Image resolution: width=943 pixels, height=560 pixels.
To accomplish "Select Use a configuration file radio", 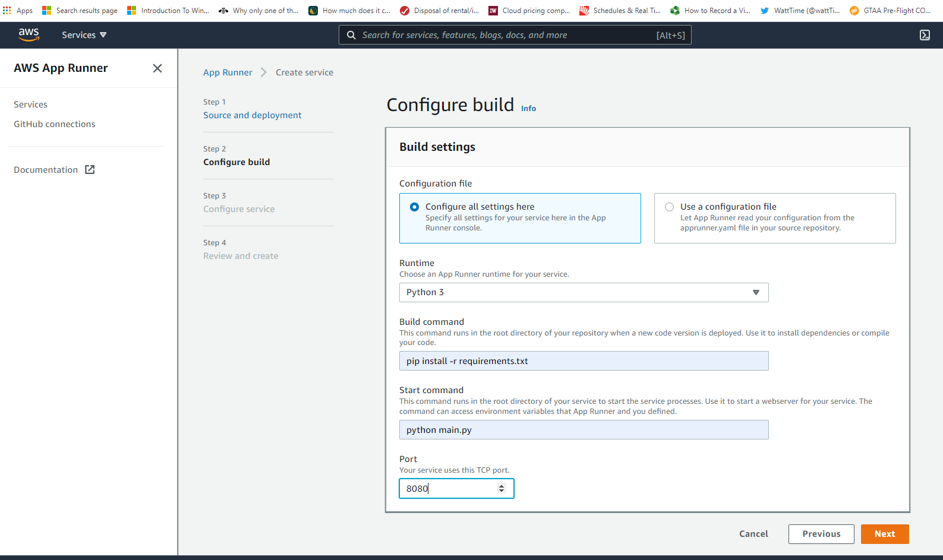I will point(670,207).
